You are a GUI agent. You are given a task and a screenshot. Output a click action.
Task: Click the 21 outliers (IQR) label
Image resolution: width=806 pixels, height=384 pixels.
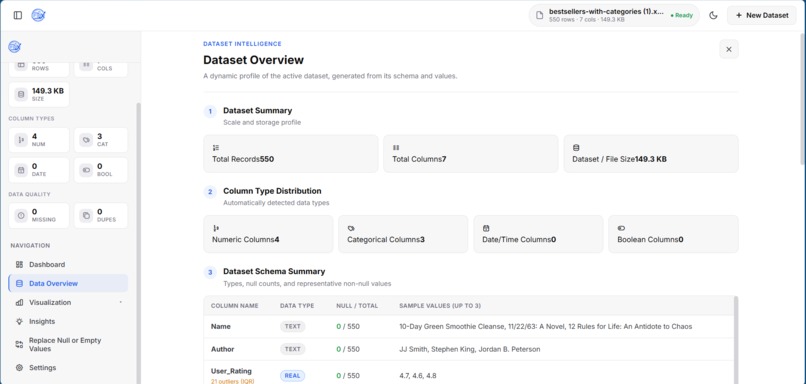[232, 381]
